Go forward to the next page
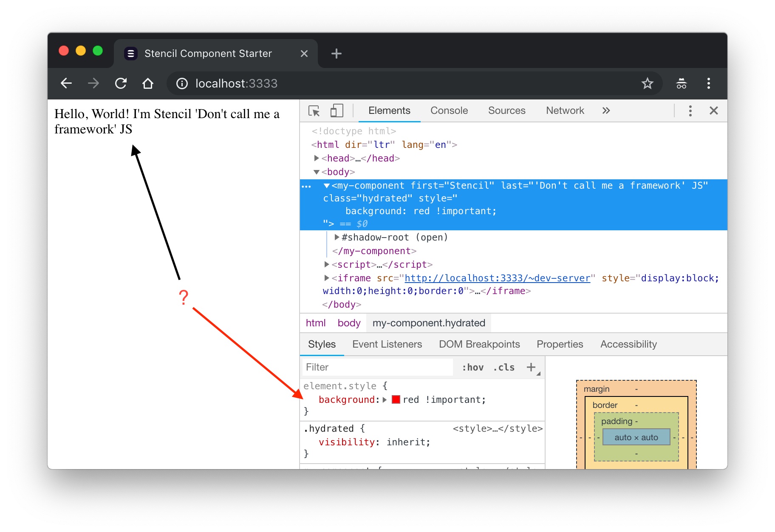This screenshot has height=532, width=775. click(x=93, y=83)
